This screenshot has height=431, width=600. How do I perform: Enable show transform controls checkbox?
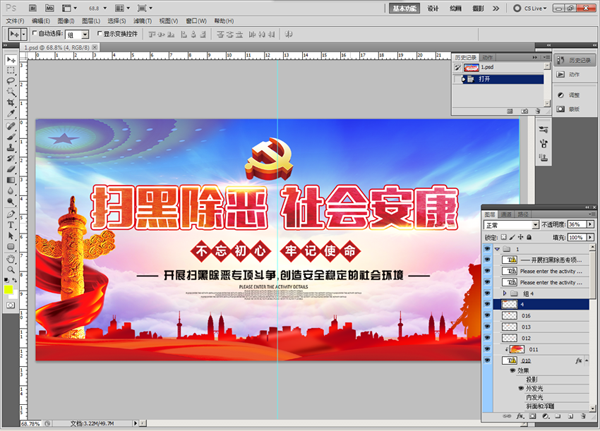100,33
